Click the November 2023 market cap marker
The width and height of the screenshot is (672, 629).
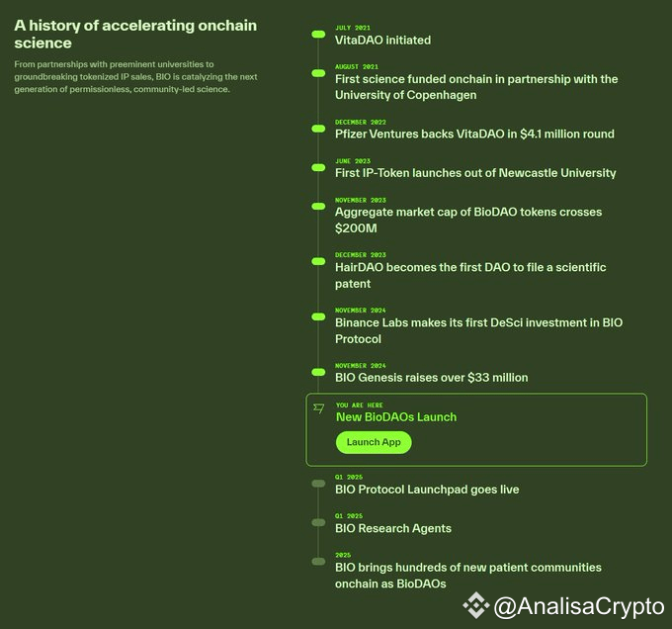coord(318,206)
